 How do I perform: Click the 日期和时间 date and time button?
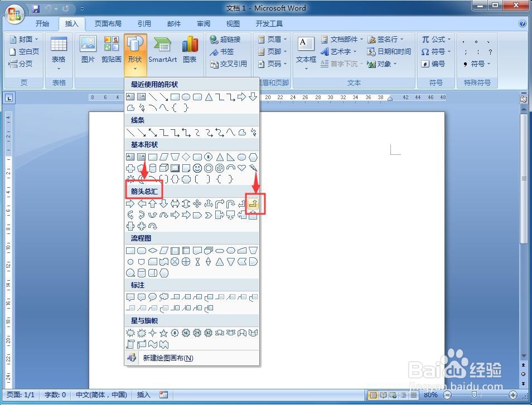pos(389,51)
